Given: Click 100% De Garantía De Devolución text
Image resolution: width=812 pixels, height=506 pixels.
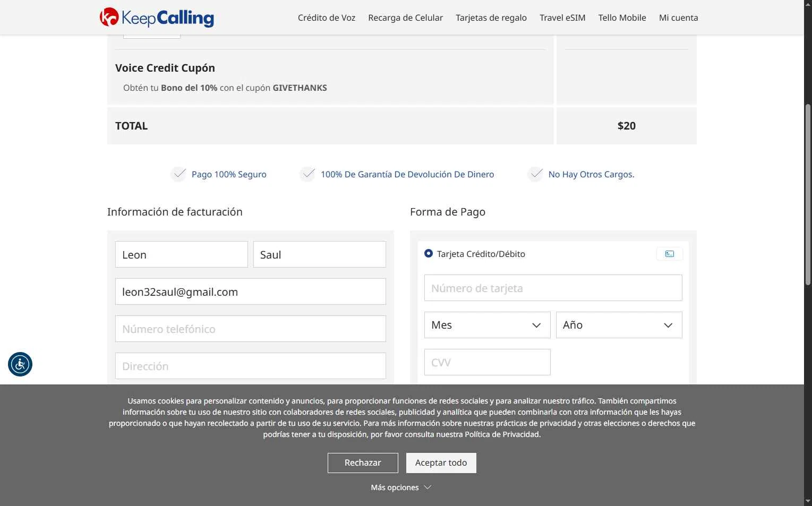Looking at the screenshot, I should click(407, 174).
